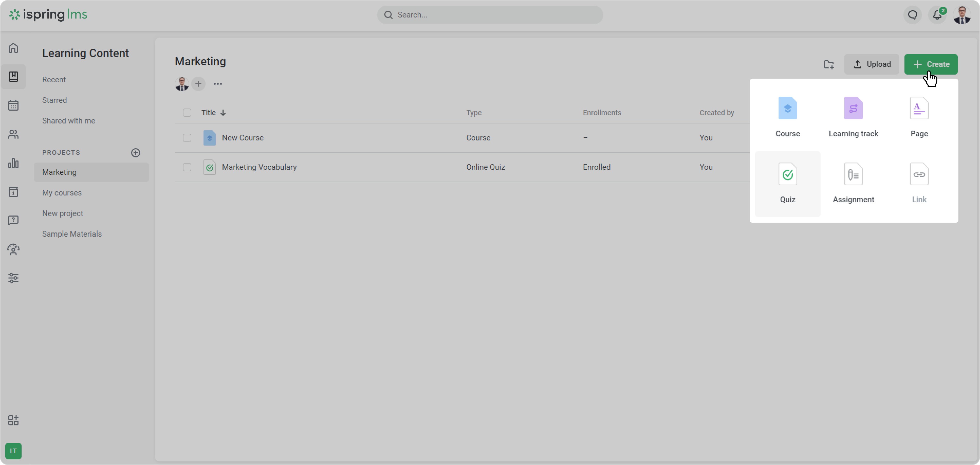
Task: Click in the Search field
Action: pos(490,15)
